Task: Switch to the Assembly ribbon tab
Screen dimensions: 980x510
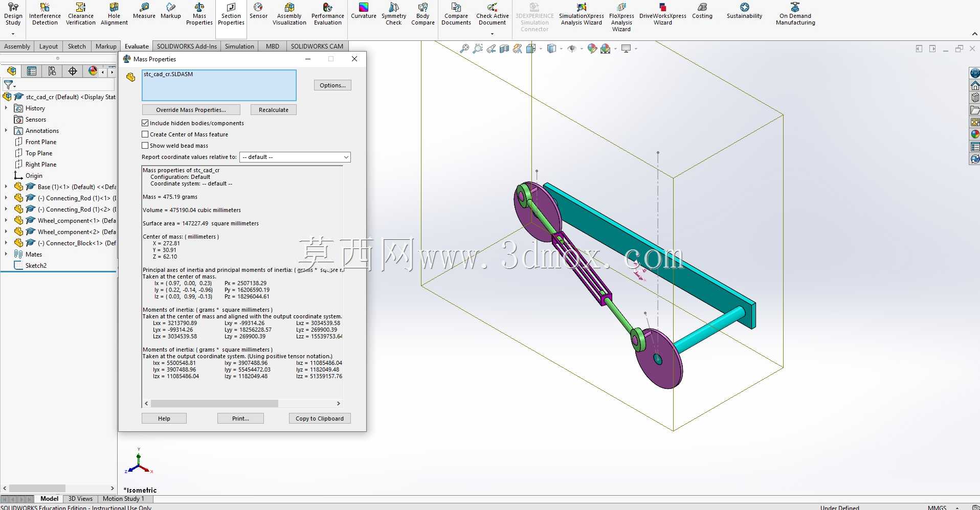Action: [17, 47]
